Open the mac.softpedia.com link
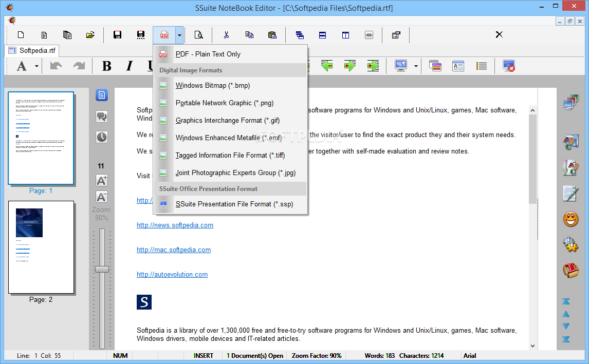589x364 pixels. (x=174, y=250)
